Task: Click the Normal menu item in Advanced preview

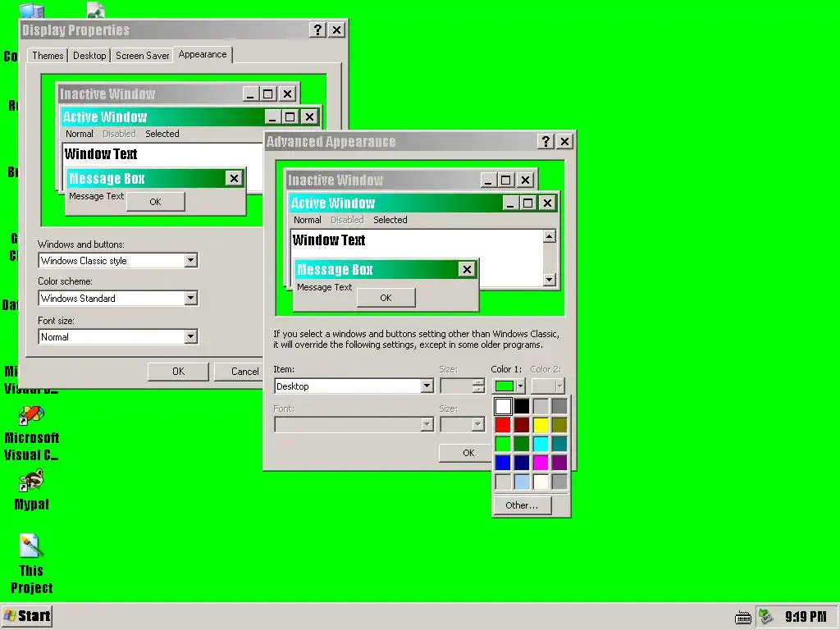Action: [x=307, y=220]
